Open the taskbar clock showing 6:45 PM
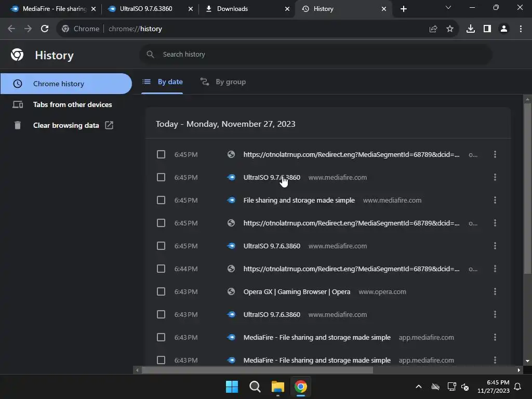 pos(494,387)
